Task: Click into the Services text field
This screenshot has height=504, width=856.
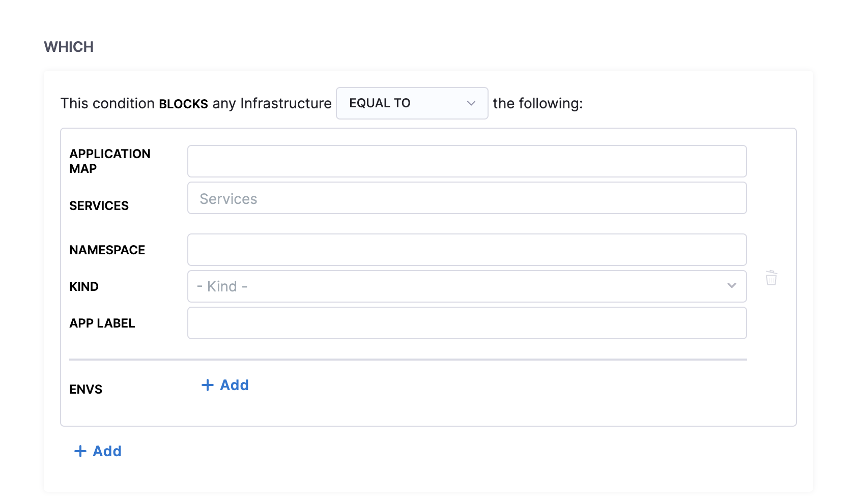Action: pos(467,198)
